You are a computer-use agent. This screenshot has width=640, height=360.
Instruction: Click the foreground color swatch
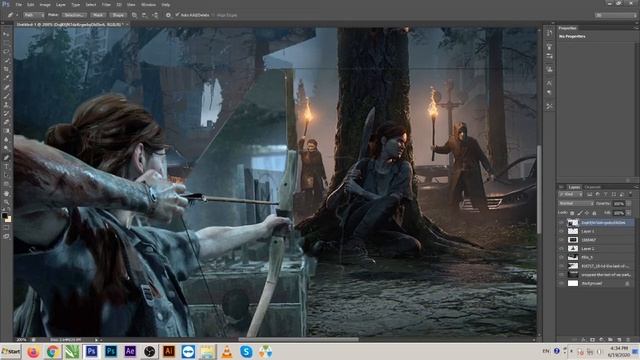tap(4, 215)
